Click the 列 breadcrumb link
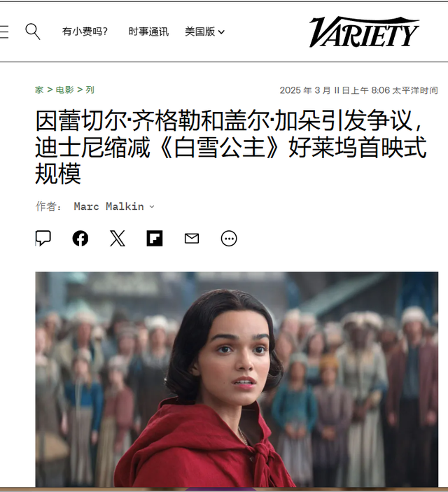This screenshot has height=492, width=448. (x=90, y=90)
